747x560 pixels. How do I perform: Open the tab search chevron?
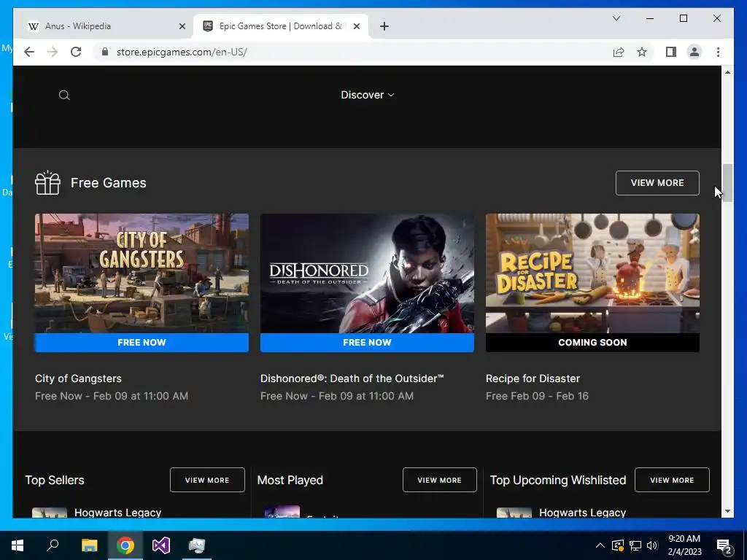[x=616, y=18]
